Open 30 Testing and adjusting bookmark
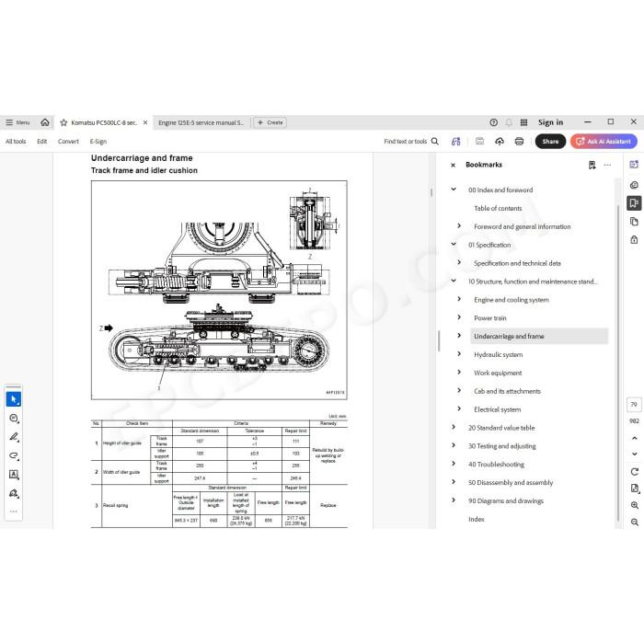 coord(502,446)
